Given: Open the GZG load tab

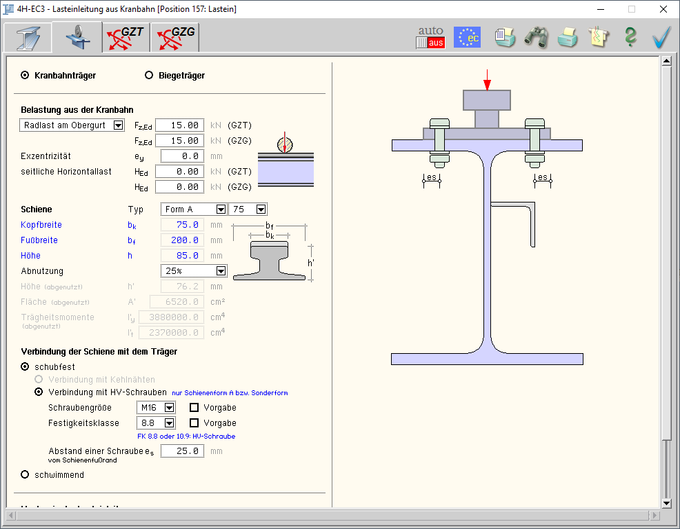Looking at the screenshot, I should [x=176, y=37].
